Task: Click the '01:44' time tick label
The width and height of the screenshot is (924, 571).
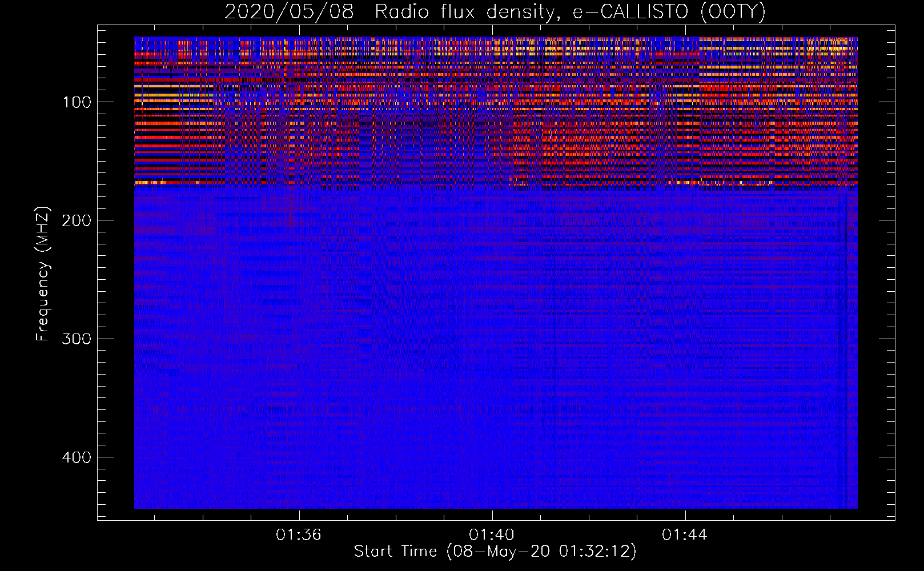Action: point(685,535)
